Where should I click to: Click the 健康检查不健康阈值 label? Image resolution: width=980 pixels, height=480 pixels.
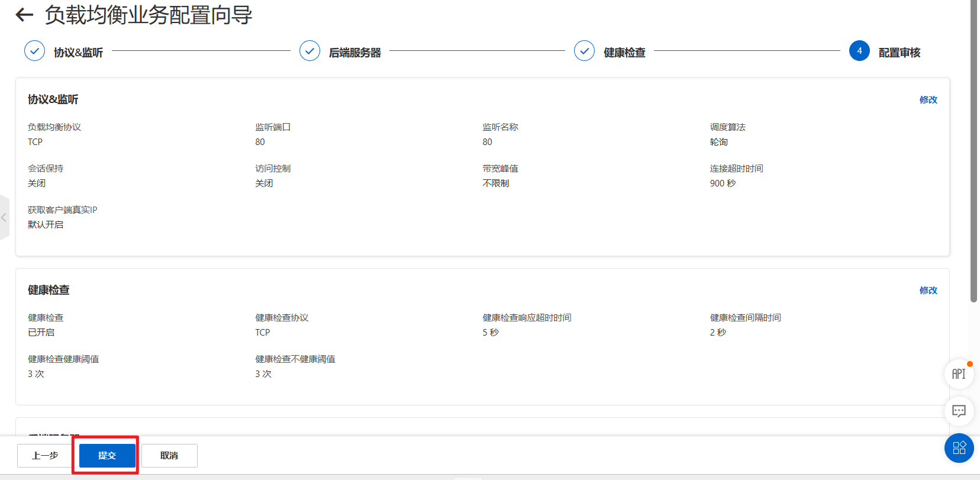(295, 359)
